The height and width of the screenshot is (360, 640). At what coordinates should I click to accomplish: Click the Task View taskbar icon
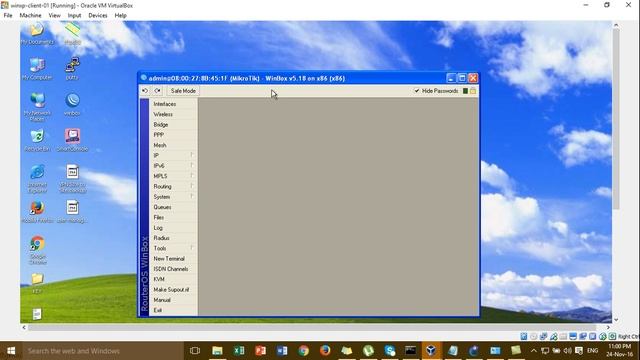coord(195,351)
